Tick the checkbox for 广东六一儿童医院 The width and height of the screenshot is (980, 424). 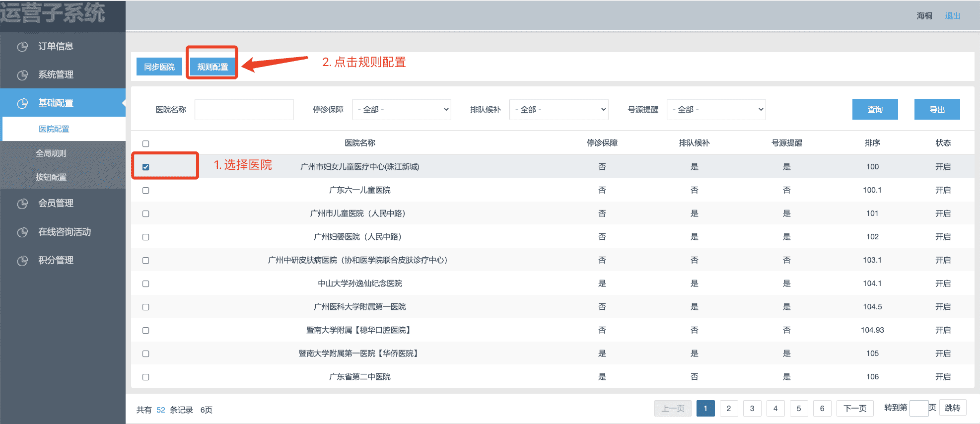pos(145,190)
